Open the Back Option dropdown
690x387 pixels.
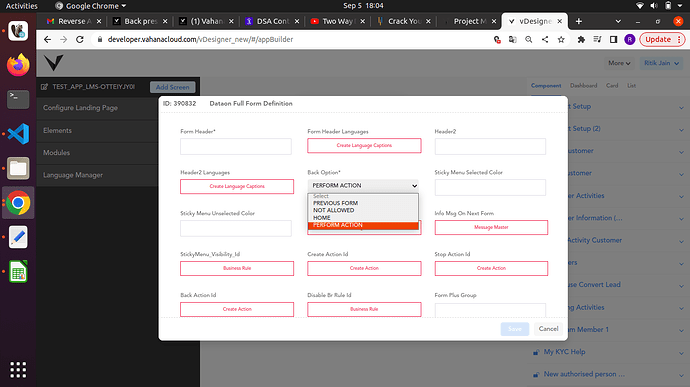363,186
